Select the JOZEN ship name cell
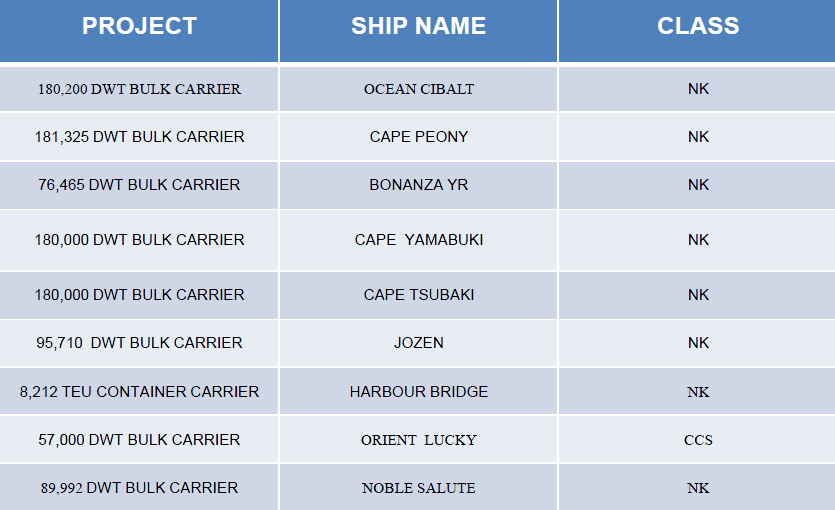Viewport: 835px width, 510px height. (x=419, y=343)
